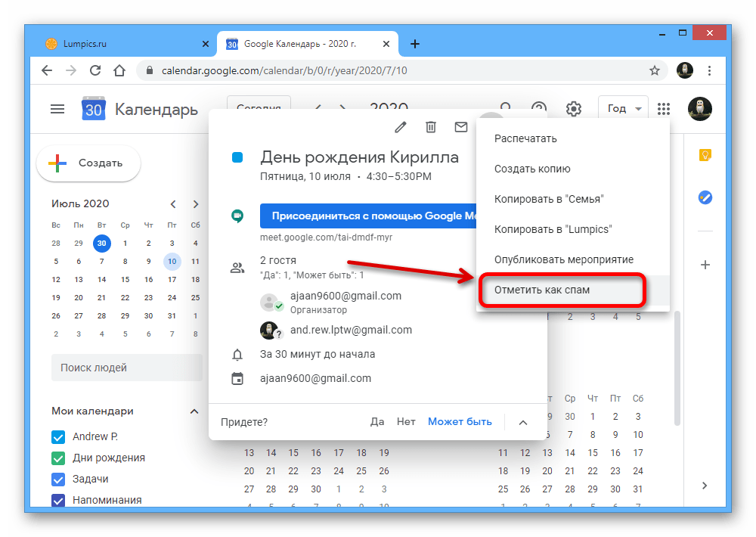
Task: Open the Год view dropdown
Action: [623, 109]
